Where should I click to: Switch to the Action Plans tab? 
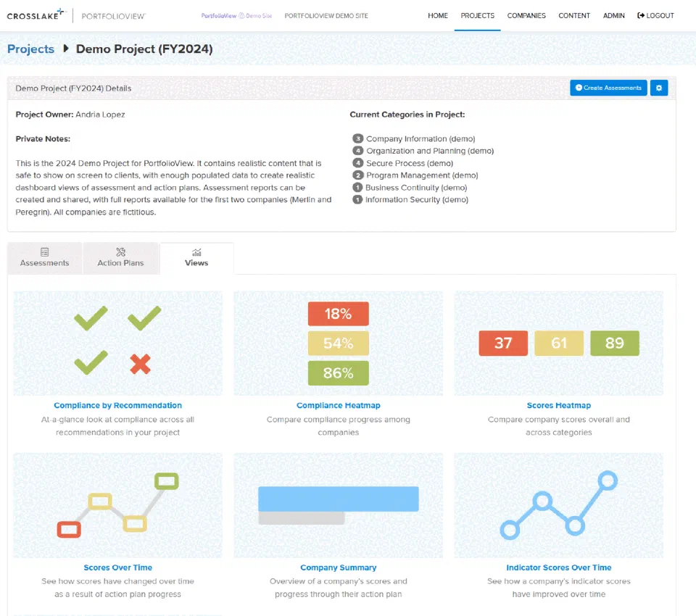coord(121,258)
